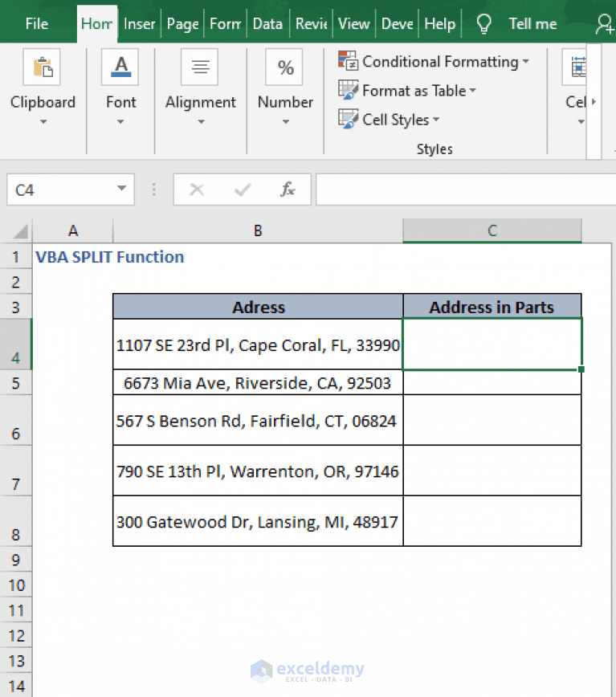Select column C header
The image size is (616, 697).
click(492, 230)
